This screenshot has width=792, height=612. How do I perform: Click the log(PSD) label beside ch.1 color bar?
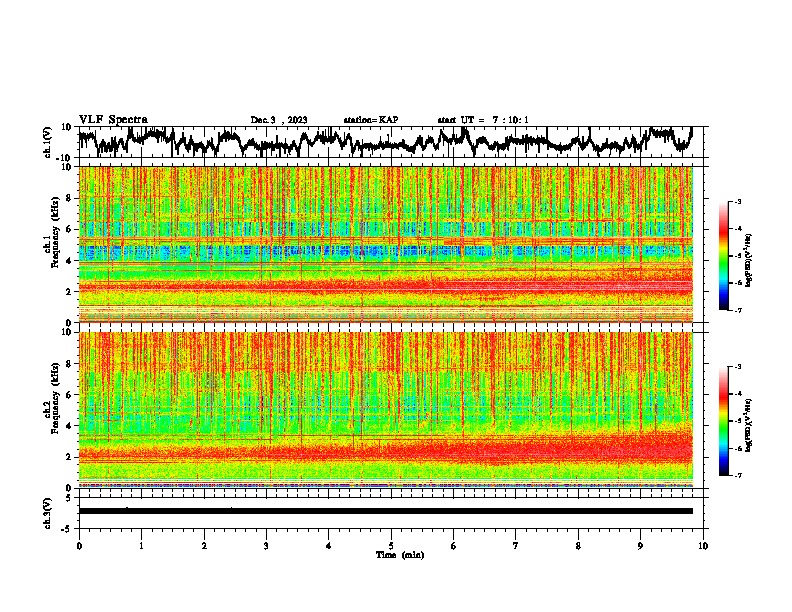pyautogui.click(x=748, y=260)
